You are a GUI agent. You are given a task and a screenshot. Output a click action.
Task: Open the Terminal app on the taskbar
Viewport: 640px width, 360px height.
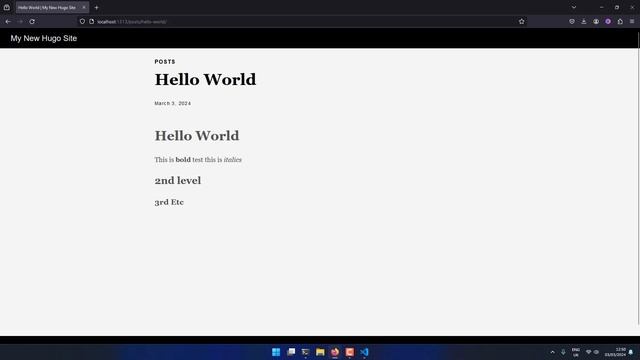(305, 352)
